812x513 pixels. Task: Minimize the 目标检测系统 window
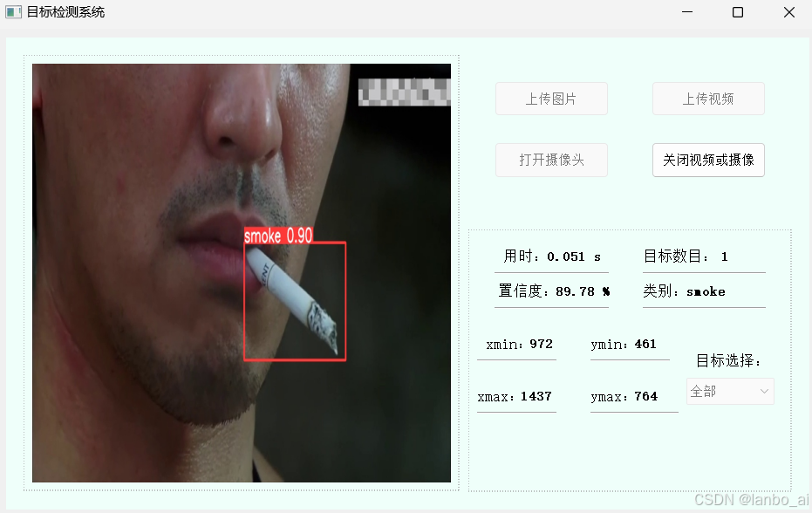pos(687,12)
